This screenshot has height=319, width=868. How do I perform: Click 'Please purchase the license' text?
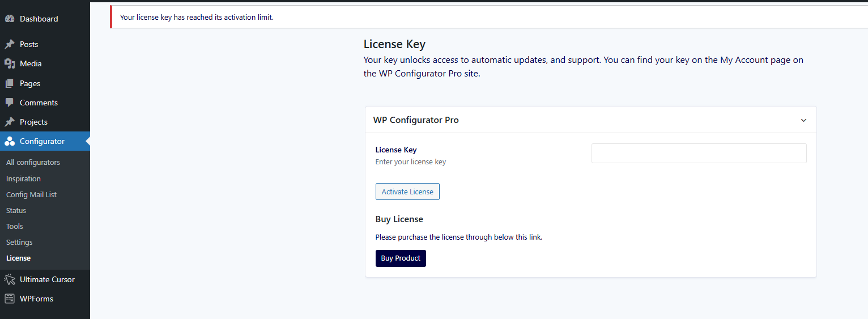coord(459,237)
